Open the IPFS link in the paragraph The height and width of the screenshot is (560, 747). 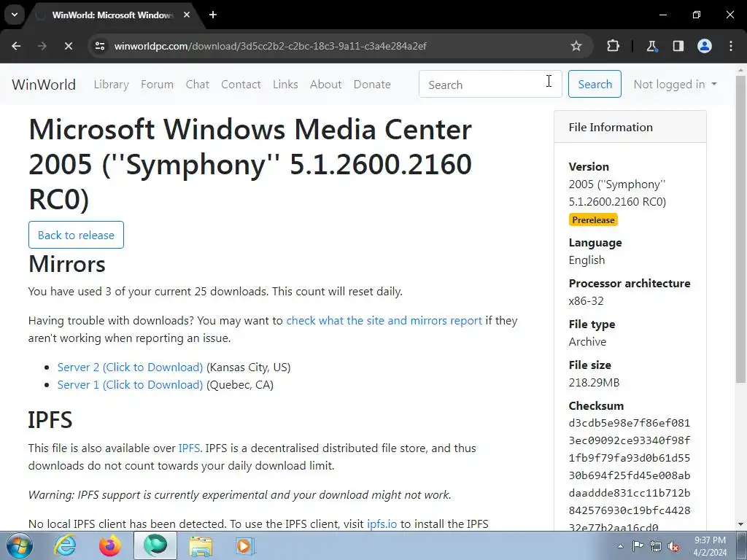[189, 448]
